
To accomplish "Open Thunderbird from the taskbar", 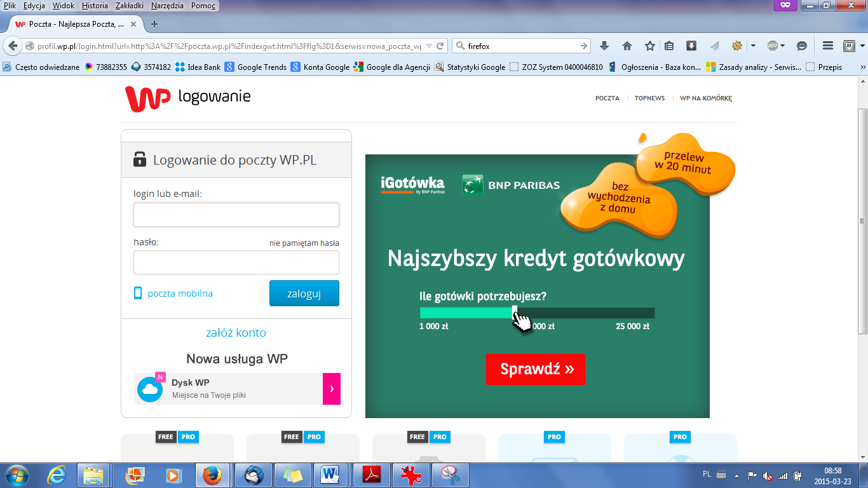I will coord(254,475).
